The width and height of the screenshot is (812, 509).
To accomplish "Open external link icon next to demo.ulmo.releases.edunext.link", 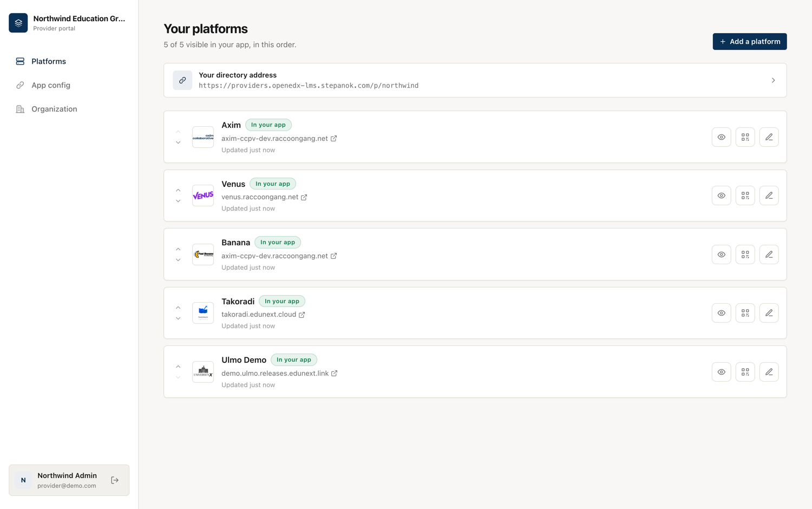I will [x=335, y=374].
